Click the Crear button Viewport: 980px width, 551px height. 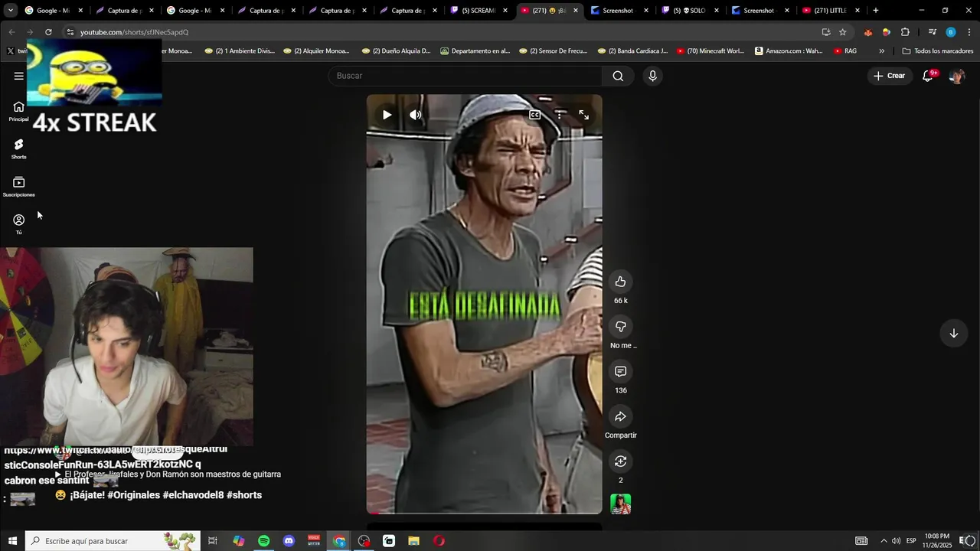tap(889, 76)
